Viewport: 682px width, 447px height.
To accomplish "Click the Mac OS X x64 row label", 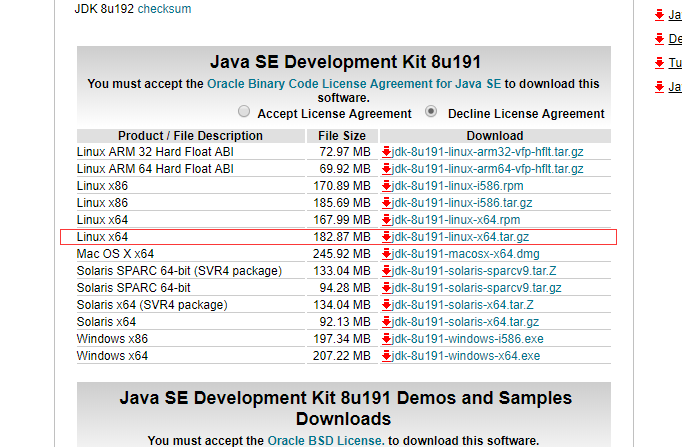I will pyautogui.click(x=115, y=254).
